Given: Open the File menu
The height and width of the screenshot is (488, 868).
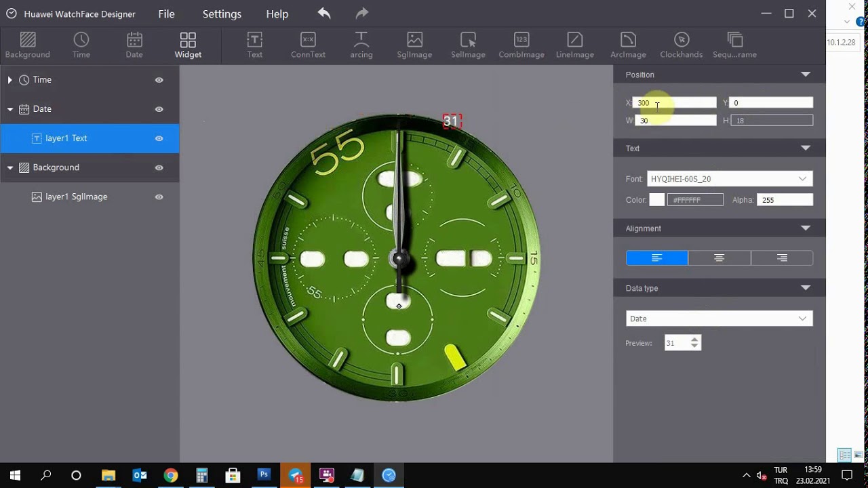Looking at the screenshot, I should 166,14.
